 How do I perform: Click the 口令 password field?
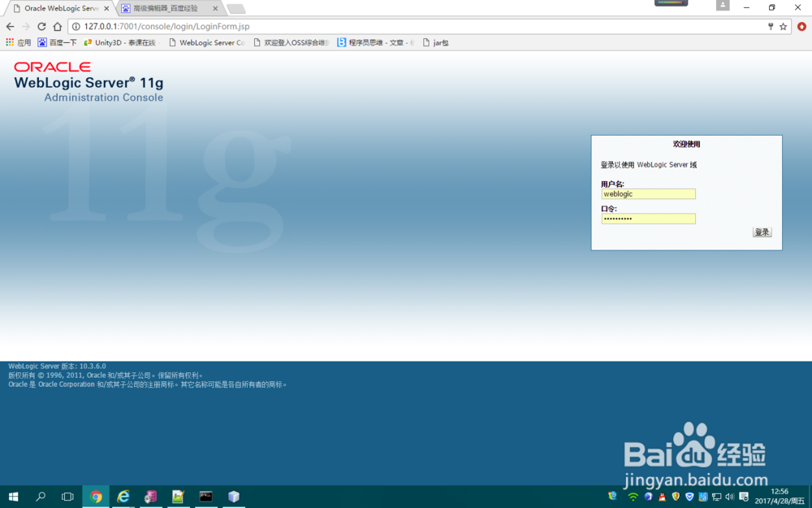[648, 219]
